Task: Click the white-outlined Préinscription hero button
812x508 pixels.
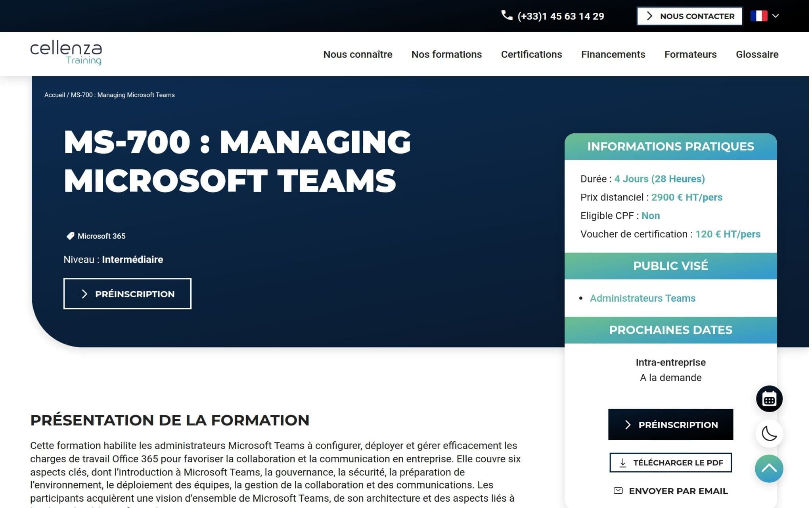Action: pyautogui.click(x=127, y=294)
